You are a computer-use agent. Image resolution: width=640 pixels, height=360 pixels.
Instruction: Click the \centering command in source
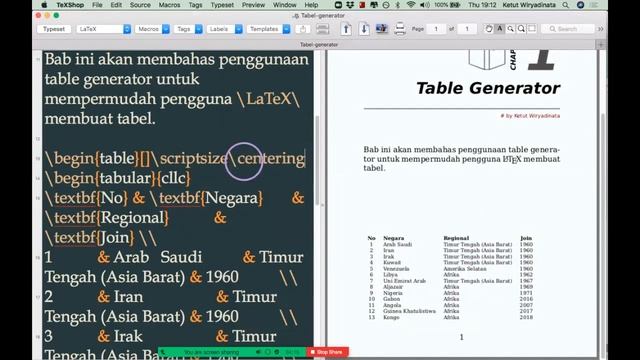click(x=267, y=158)
